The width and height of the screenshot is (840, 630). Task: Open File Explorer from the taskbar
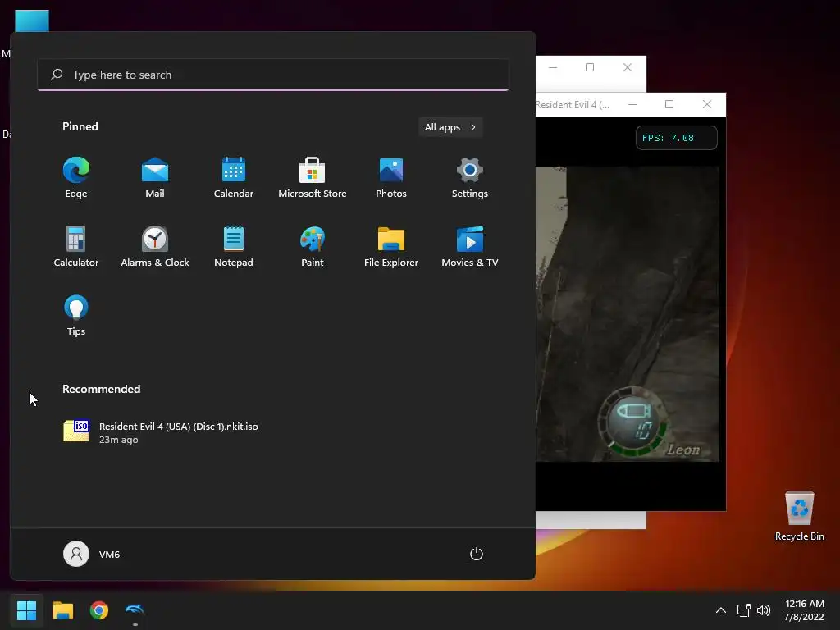(x=62, y=610)
